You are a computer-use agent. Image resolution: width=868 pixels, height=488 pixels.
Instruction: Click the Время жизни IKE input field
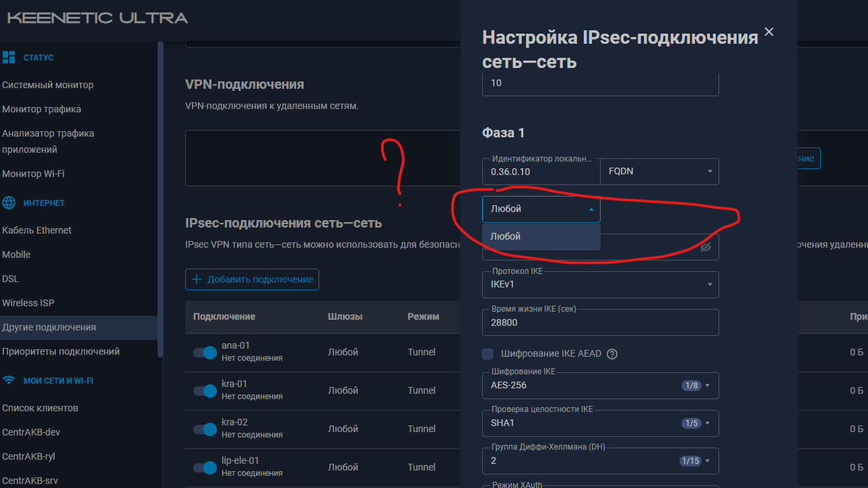600,323
